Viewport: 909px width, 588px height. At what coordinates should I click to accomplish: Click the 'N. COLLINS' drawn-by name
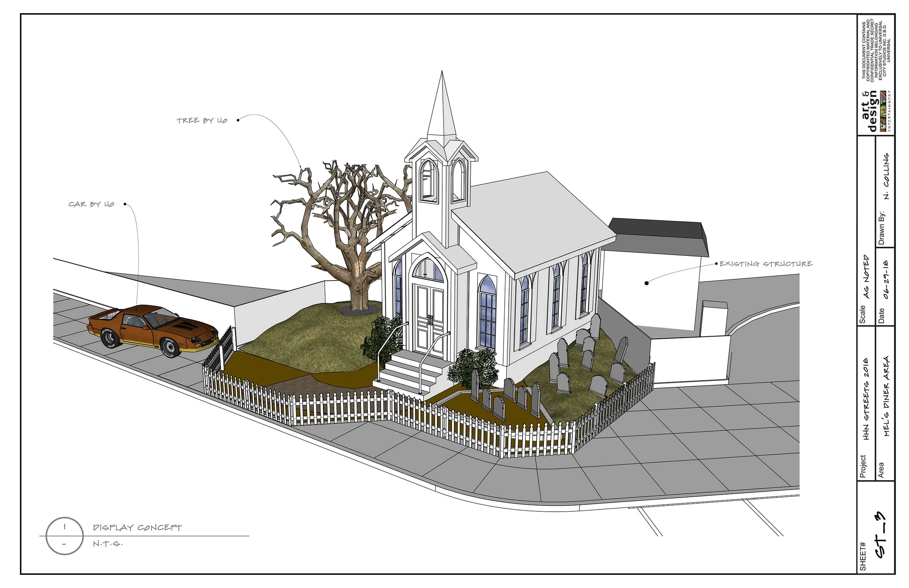886,176
